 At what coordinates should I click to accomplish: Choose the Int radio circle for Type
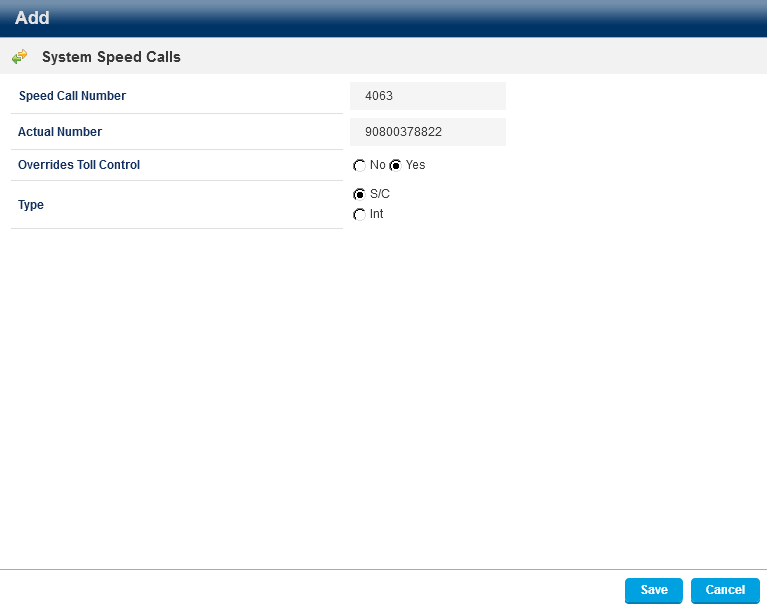click(359, 215)
